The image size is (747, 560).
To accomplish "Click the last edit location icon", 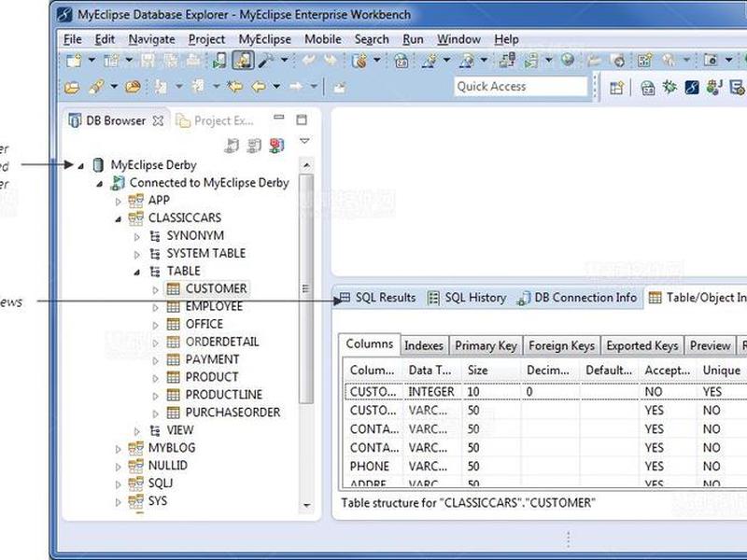I will (235, 87).
